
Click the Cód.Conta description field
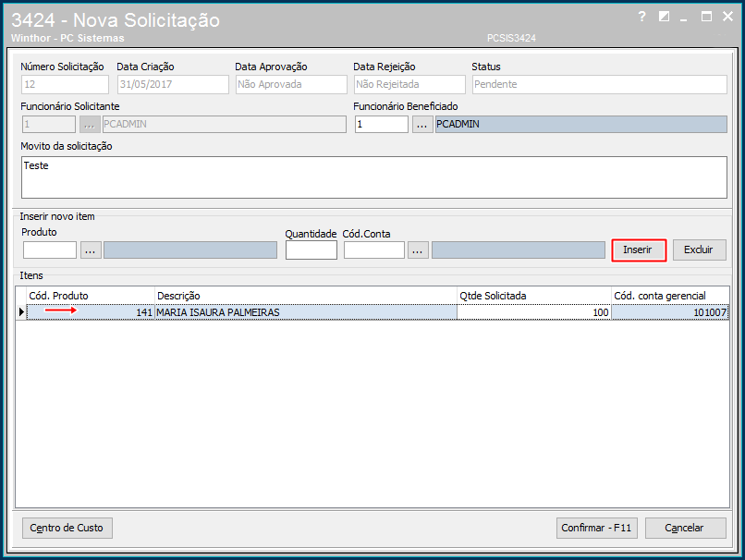(519, 250)
